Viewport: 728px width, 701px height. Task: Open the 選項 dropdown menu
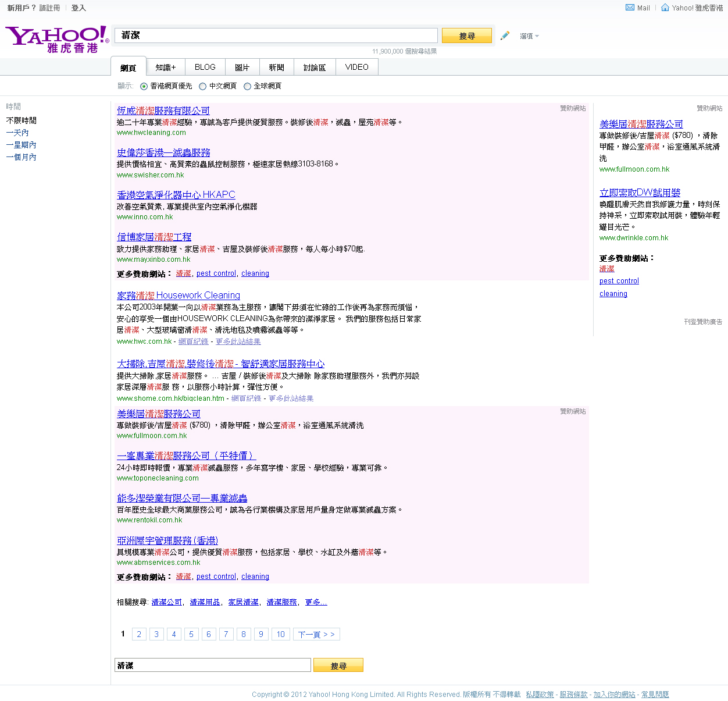[529, 36]
